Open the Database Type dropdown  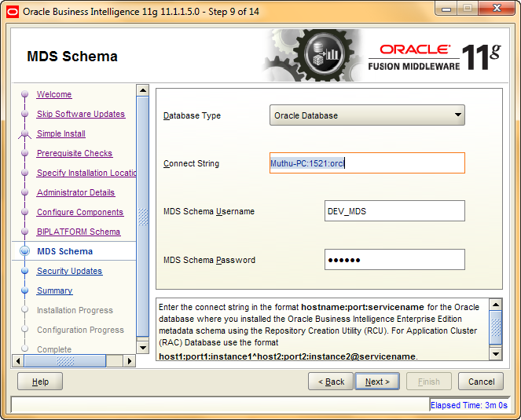[x=367, y=115]
